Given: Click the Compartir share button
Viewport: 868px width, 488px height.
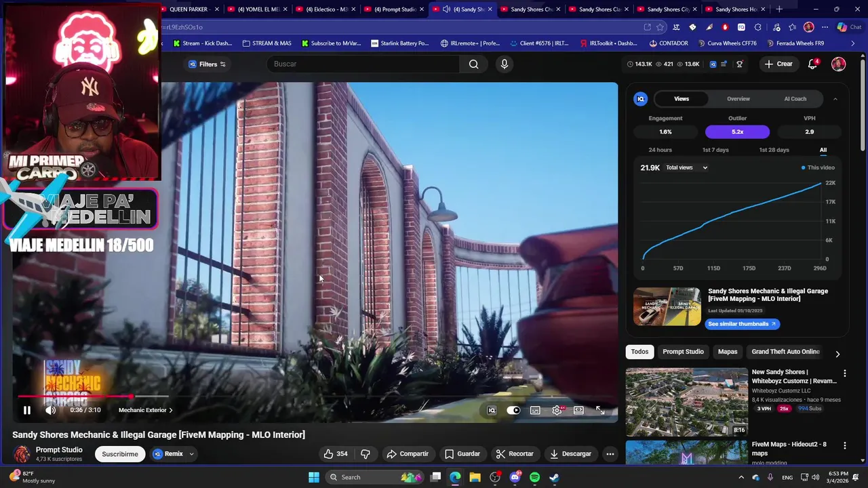Looking at the screenshot, I should [x=408, y=454].
